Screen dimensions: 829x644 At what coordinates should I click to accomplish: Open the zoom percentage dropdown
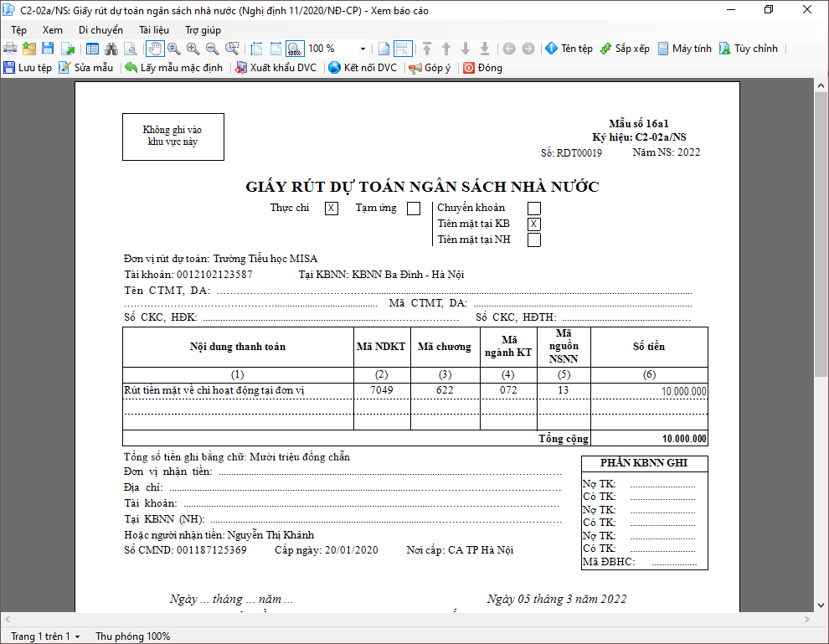click(363, 49)
